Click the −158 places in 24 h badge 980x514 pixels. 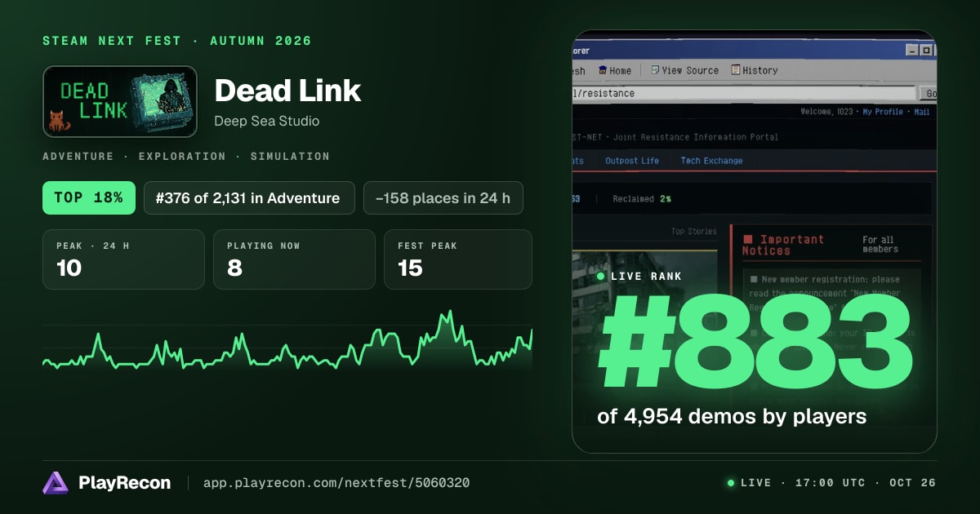click(x=443, y=197)
